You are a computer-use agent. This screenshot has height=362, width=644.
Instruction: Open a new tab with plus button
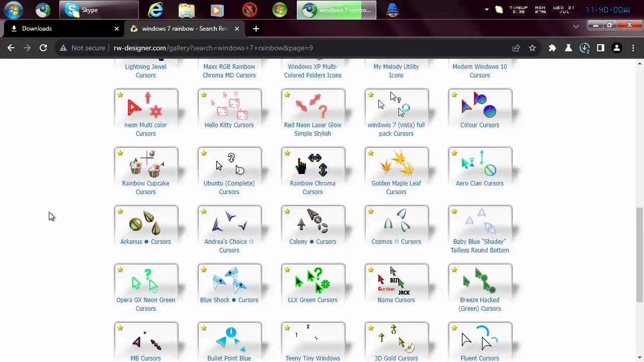[256, 29]
